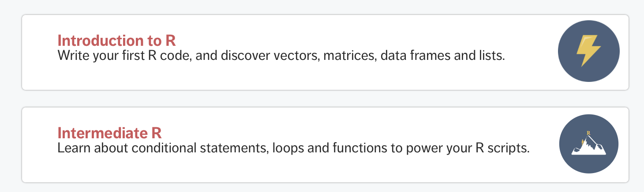644x192 pixels.
Task: Open the "Intermediate R" course title
Action: pos(109,133)
